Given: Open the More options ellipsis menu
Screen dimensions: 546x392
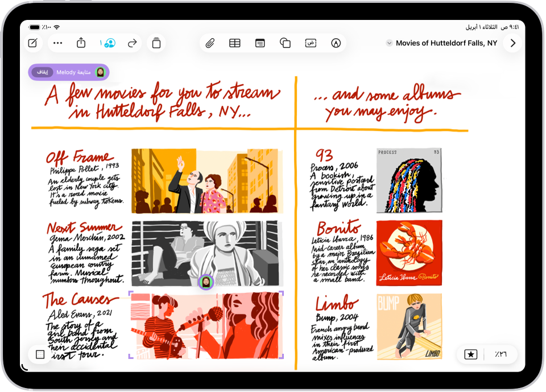Looking at the screenshot, I should (x=58, y=43).
